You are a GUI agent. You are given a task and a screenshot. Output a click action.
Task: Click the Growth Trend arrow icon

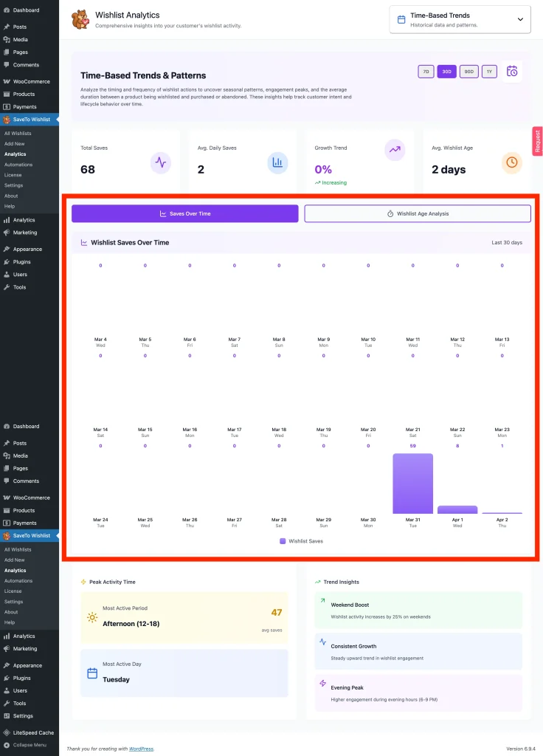[x=395, y=151]
